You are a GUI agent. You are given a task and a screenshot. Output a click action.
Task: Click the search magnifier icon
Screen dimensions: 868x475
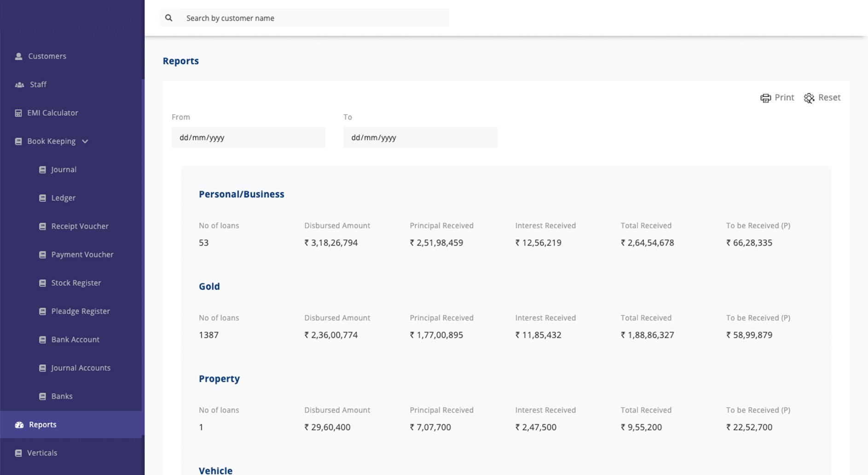(x=169, y=18)
